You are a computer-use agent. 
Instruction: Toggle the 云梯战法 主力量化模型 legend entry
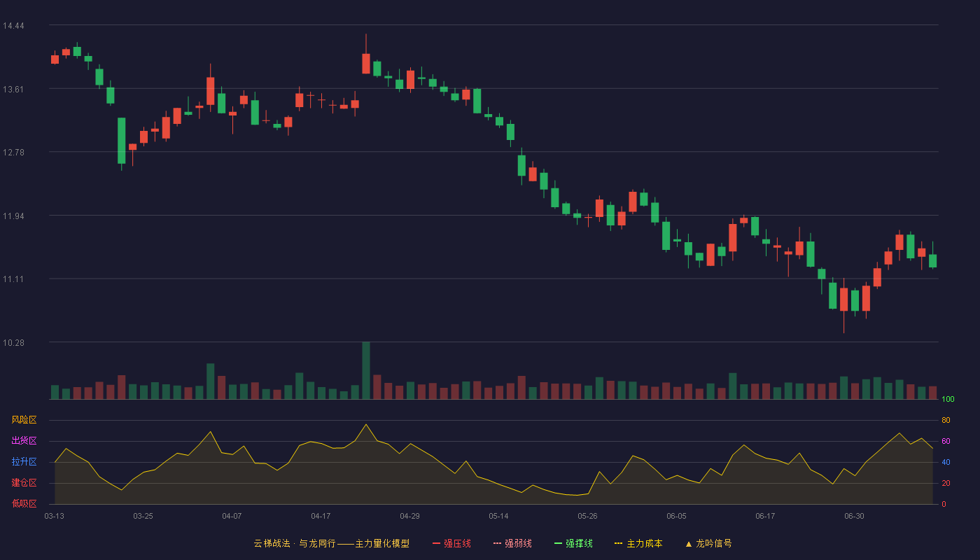tap(331, 543)
